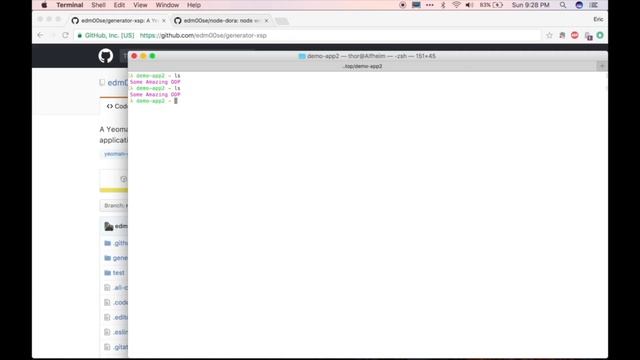Click the Terminal folder proxy icon in title

(302, 56)
